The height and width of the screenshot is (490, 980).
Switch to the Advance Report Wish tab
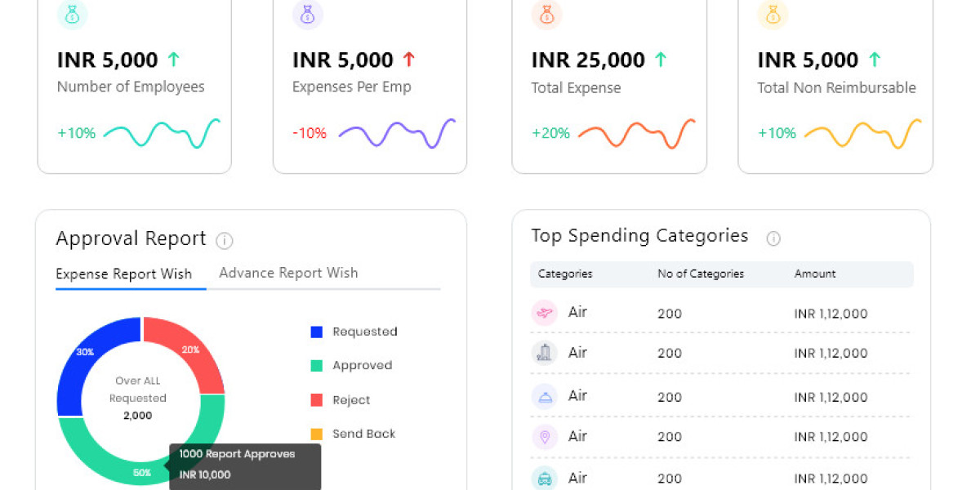[288, 273]
